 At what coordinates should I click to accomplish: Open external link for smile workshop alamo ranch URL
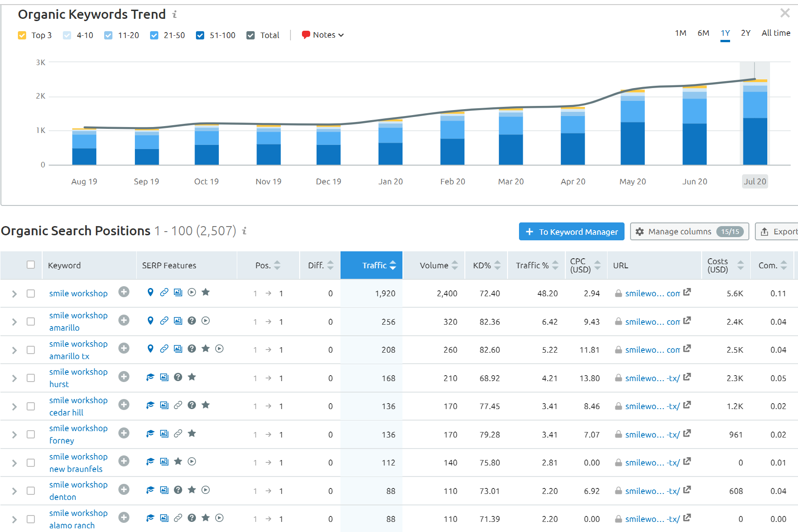[687, 518]
